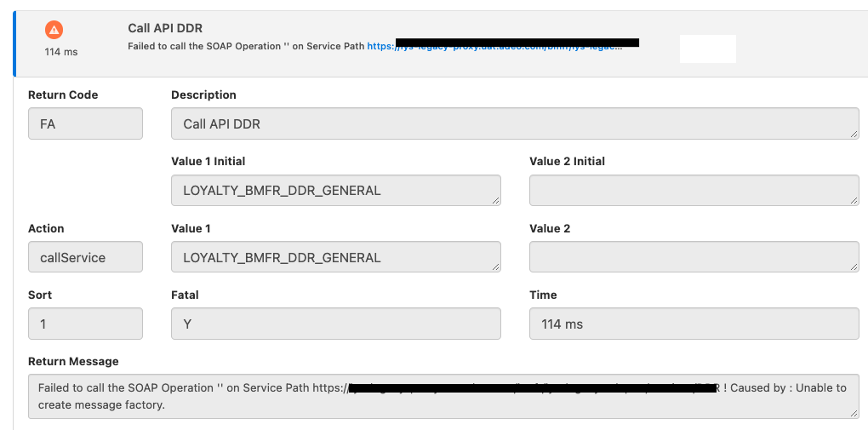Click the 114 ms duration under warning icon
868x430 pixels.
pyautogui.click(x=61, y=52)
